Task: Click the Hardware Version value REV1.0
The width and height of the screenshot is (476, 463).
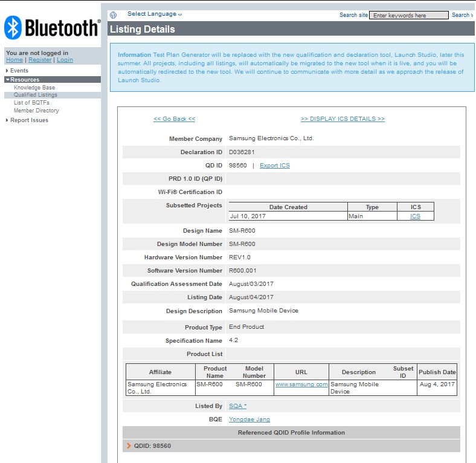Action: tap(240, 257)
